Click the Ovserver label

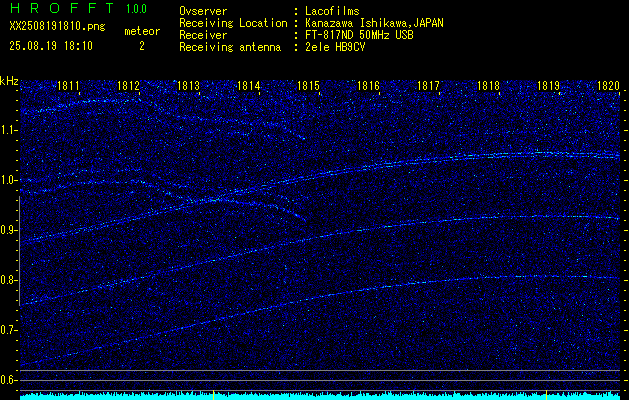click(x=203, y=11)
